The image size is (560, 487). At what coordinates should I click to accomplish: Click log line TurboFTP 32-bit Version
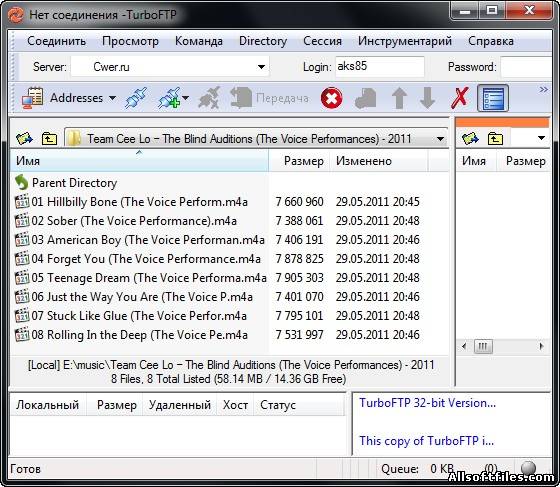coord(427,403)
